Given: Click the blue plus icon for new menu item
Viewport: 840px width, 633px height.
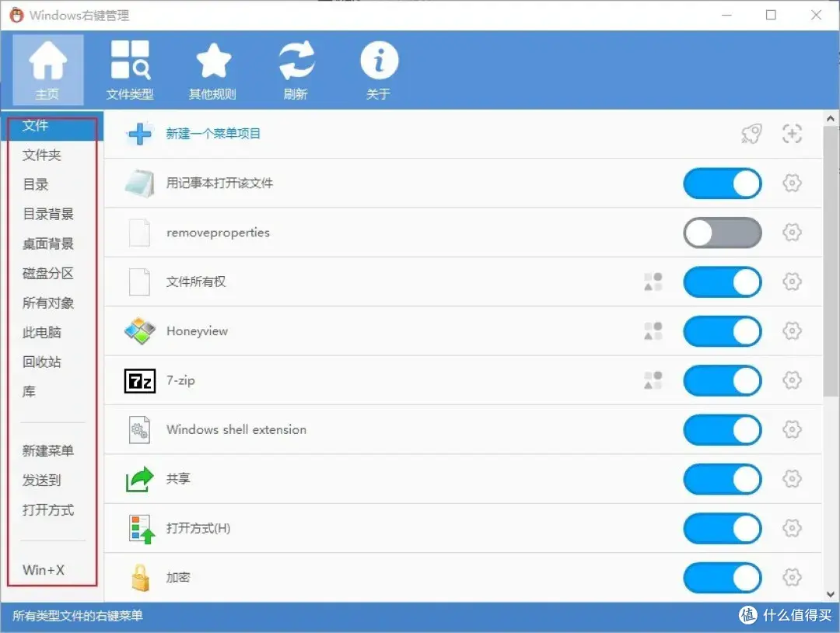Looking at the screenshot, I should pos(140,133).
